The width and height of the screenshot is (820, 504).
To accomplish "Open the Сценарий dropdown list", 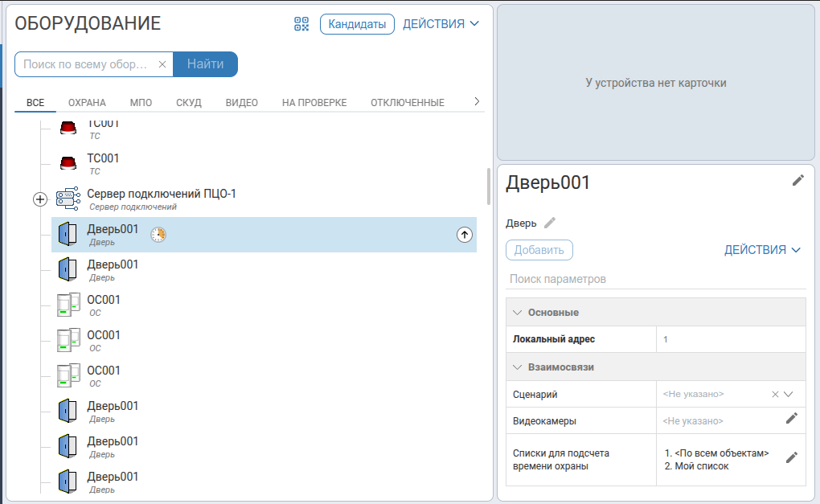I will pos(789,395).
